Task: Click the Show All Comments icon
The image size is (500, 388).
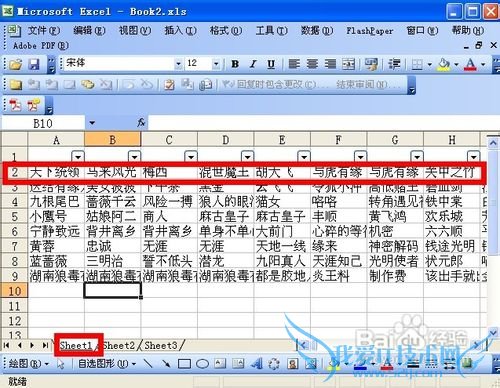Action: point(87,85)
